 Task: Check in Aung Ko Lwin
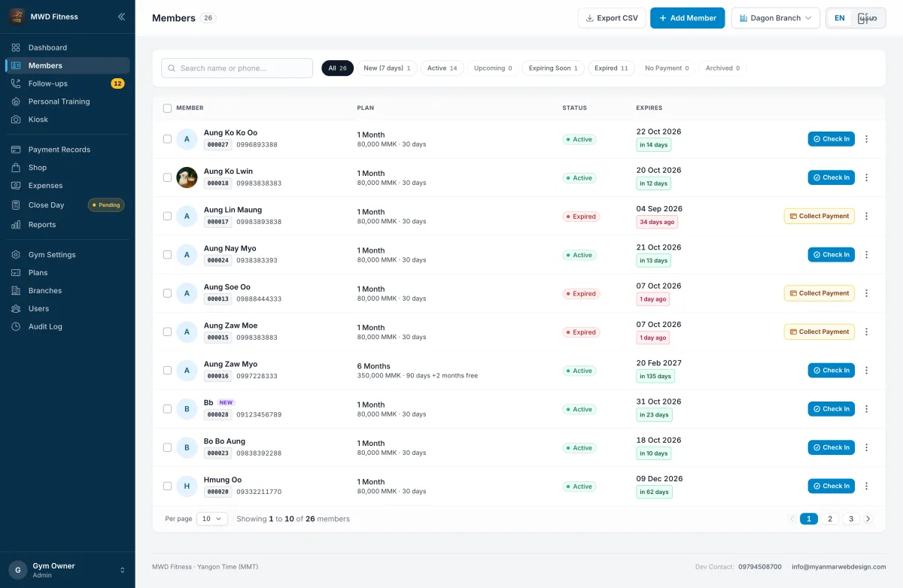point(832,178)
